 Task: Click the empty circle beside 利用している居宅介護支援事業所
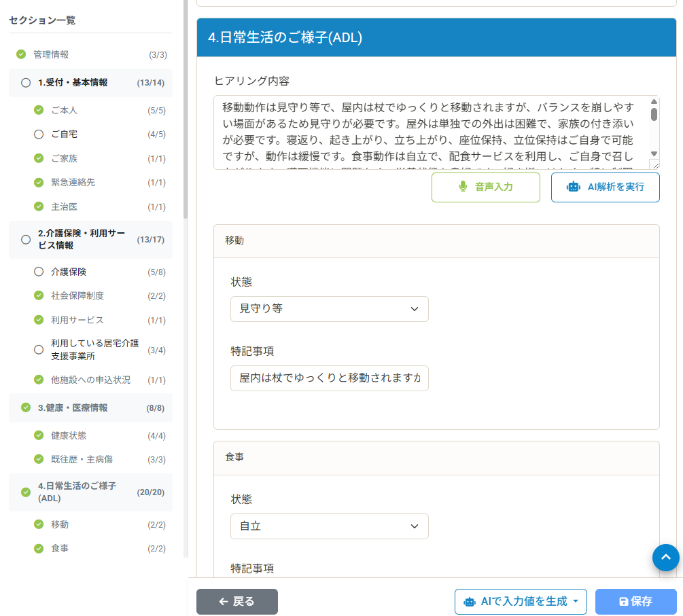pyautogui.click(x=39, y=350)
